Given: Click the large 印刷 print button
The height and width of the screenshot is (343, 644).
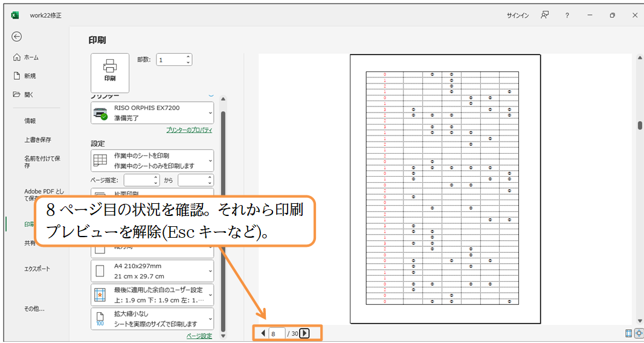Looking at the screenshot, I should click(110, 73).
